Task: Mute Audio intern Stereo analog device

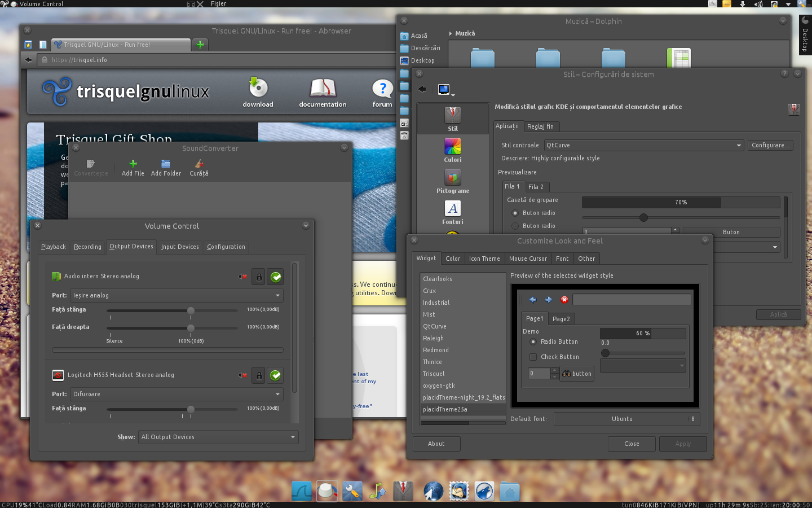Action: tap(243, 277)
